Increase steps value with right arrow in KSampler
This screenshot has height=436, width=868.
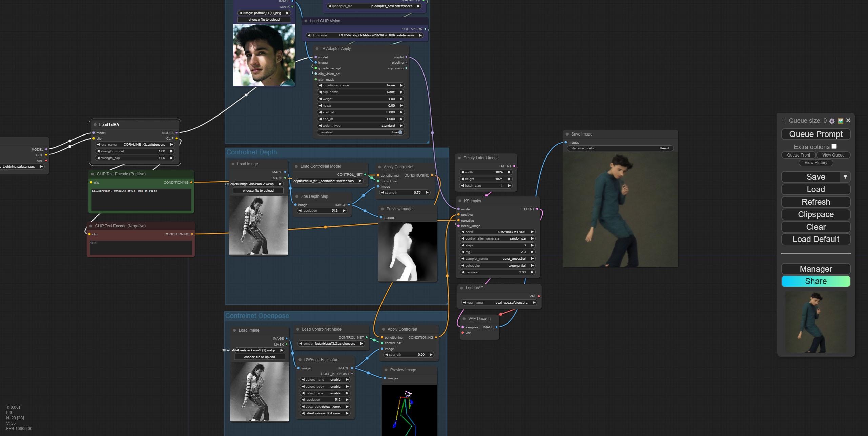click(x=532, y=245)
